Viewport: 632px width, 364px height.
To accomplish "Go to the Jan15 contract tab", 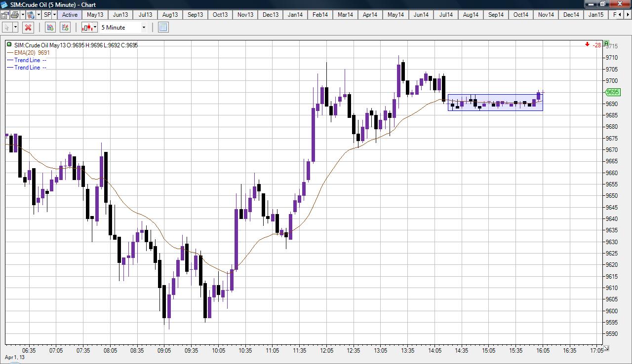I will click(x=596, y=15).
